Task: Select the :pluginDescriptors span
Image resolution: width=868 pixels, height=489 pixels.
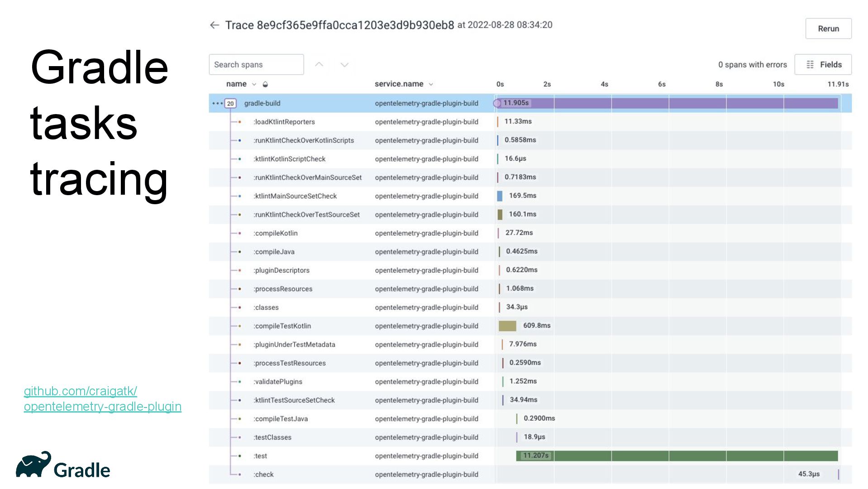Action: pyautogui.click(x=281, y=270)
